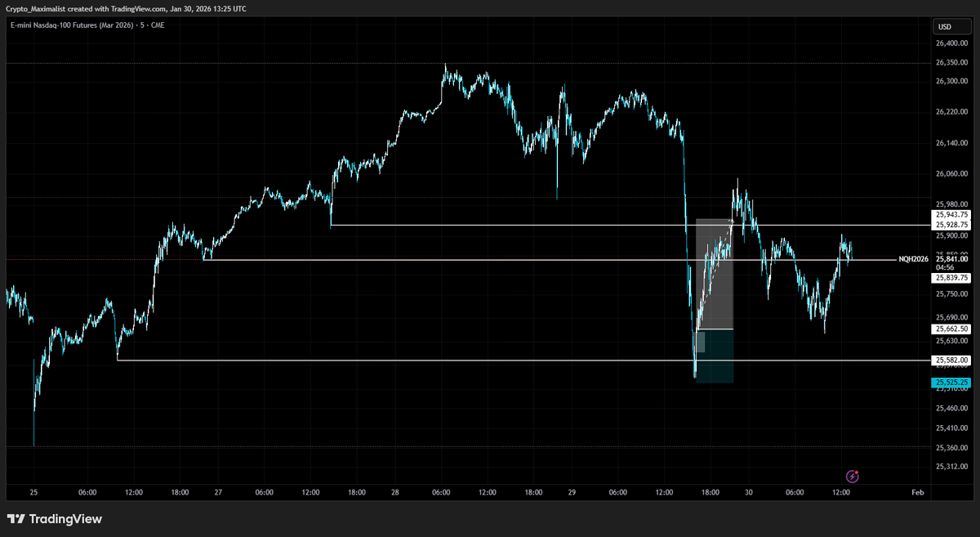Click the TradingView logo icon bottom left
980x537 pixels.
(x=18, y=519)
